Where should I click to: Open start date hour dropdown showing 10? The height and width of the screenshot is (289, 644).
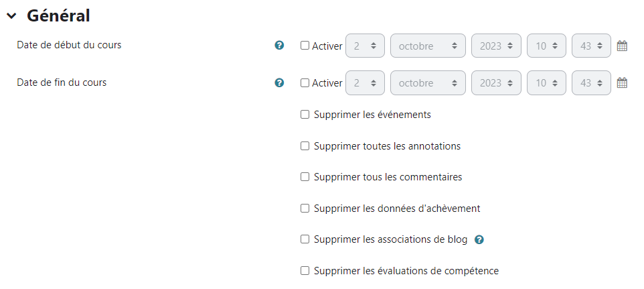[x=546, y=46]
